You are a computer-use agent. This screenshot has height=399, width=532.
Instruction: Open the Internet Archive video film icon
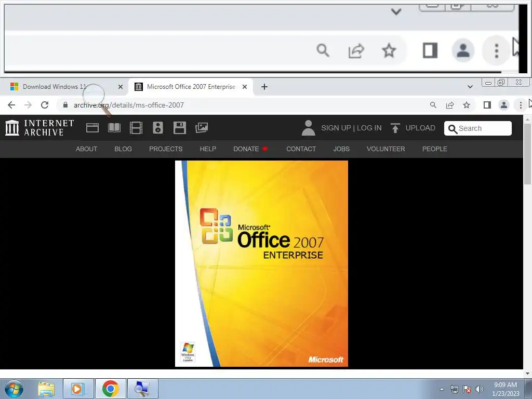[x=136, y=128]
